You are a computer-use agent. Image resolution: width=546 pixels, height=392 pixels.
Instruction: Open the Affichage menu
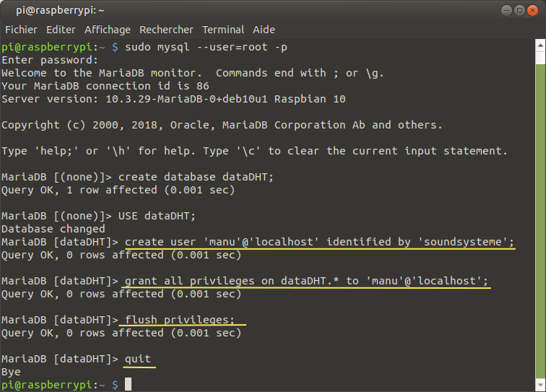pyautogui.click(x=107, y=30)
